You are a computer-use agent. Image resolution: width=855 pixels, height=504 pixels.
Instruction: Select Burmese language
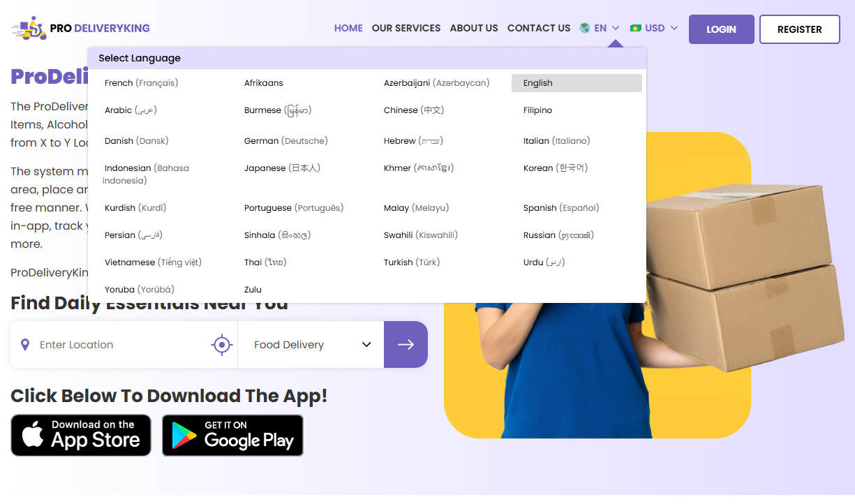[278, 110]
